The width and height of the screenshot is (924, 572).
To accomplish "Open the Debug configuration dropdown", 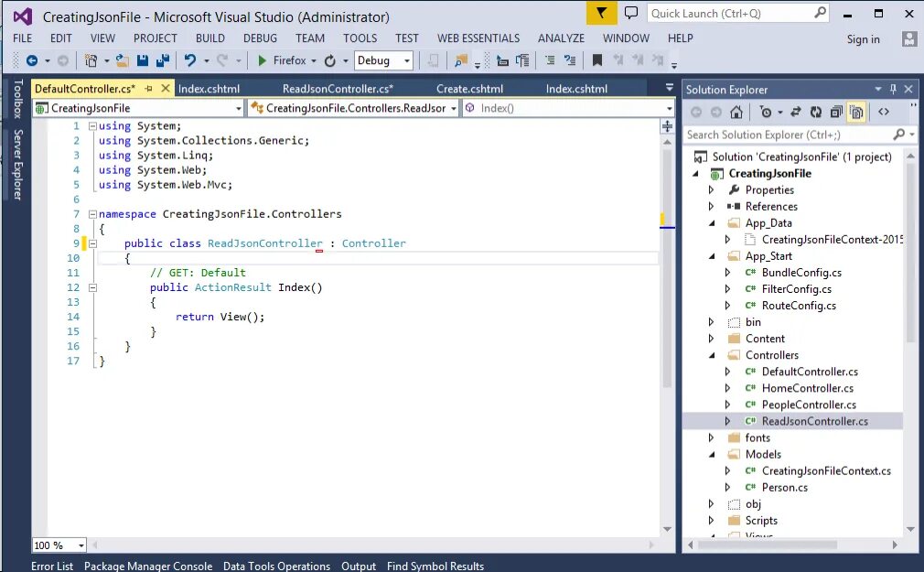I will [x=407, y=60].
